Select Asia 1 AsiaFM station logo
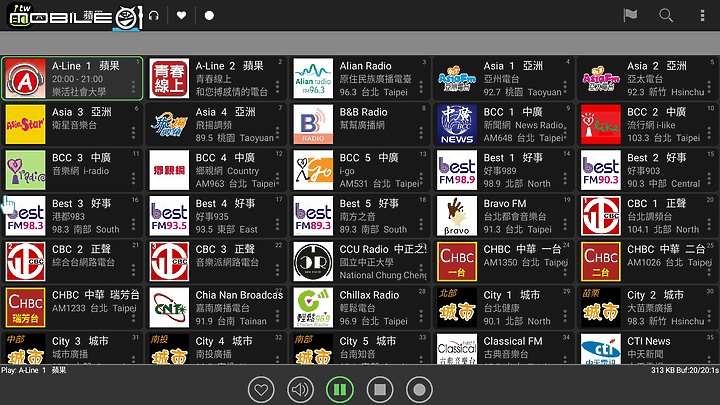Screen dimensions: 720x405 457,79
